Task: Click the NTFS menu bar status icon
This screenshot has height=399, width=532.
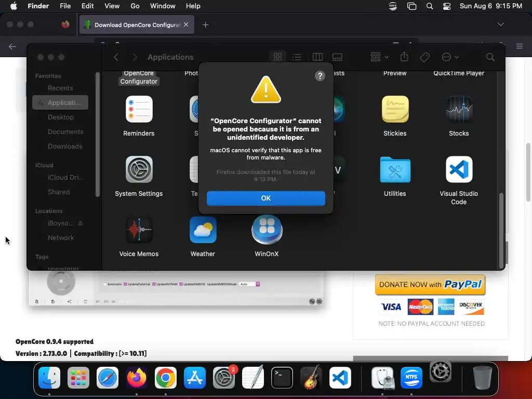Action: coord(393,6)
